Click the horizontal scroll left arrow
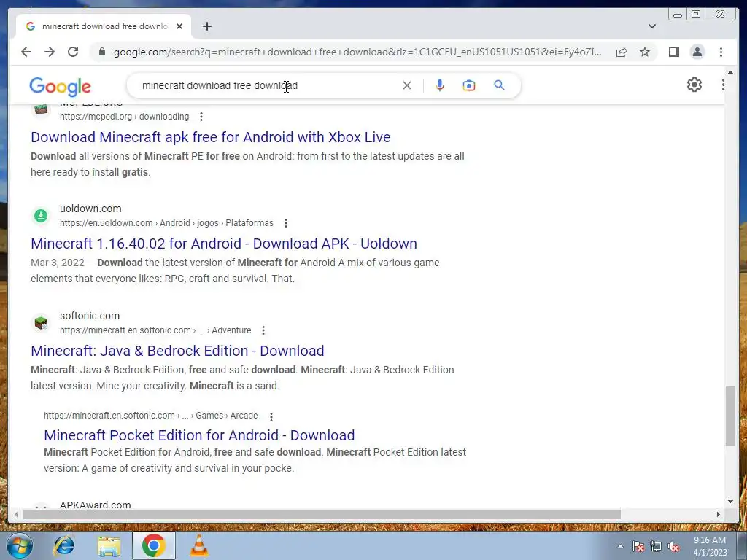This screenshot has width=747, height=560. [16, 514]
